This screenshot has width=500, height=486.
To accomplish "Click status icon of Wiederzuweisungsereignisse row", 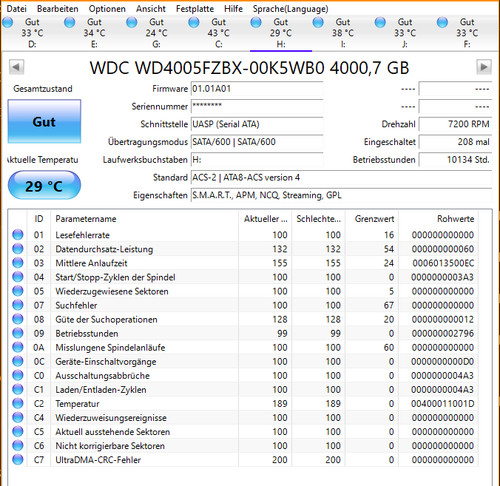I will [x=18, y=417].
